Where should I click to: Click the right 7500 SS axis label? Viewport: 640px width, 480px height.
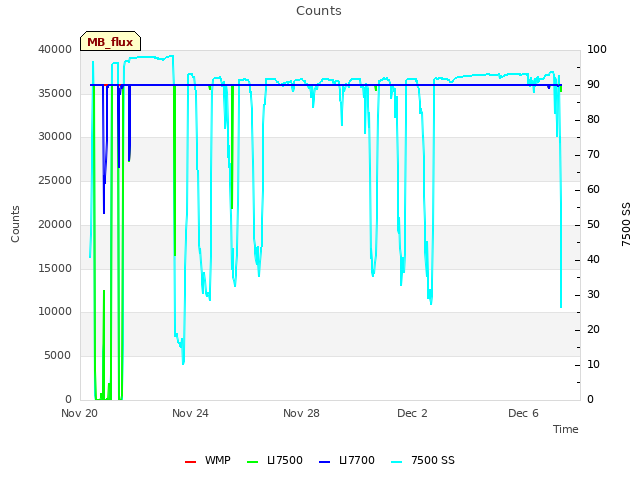point(626,224)
